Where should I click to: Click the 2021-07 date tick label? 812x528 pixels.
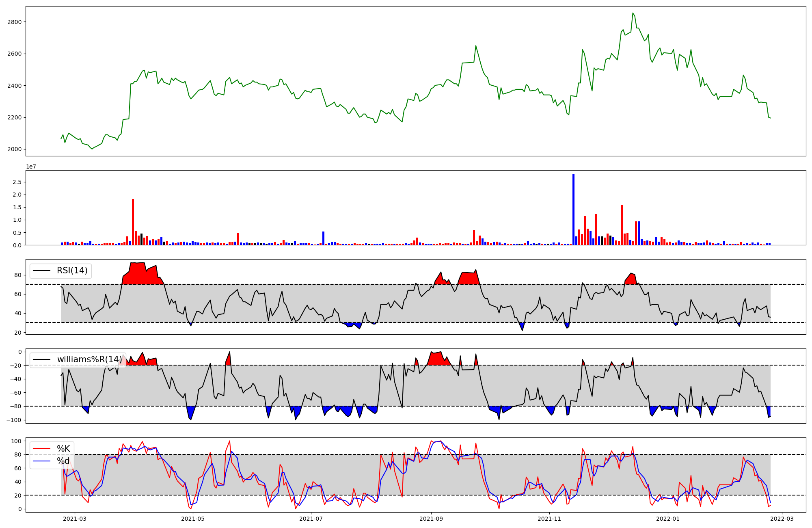[x=311, y=519]
